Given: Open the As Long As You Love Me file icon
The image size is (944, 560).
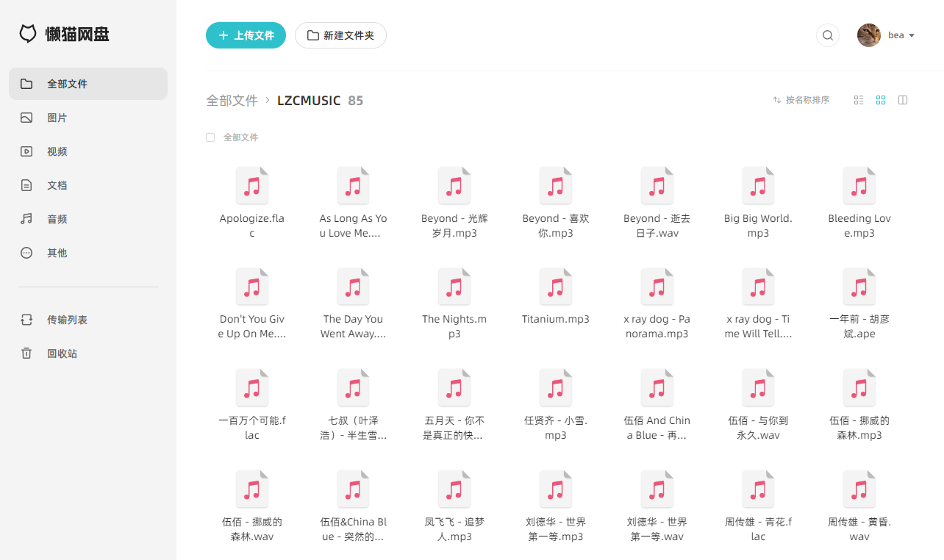Looking at the screenshot, I should pos(353,185).
